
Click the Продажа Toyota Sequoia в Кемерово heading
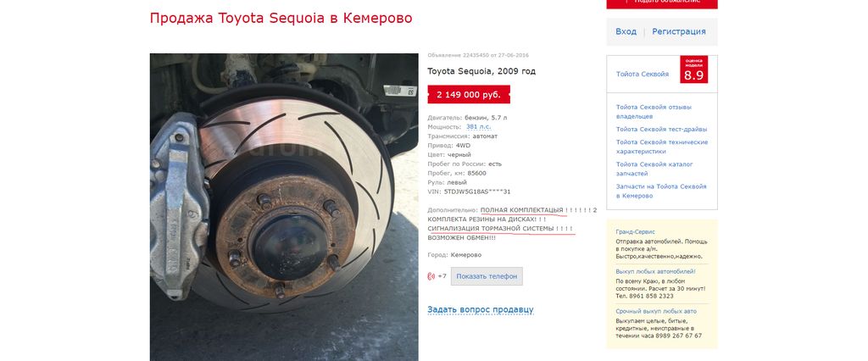pos(281,19)
